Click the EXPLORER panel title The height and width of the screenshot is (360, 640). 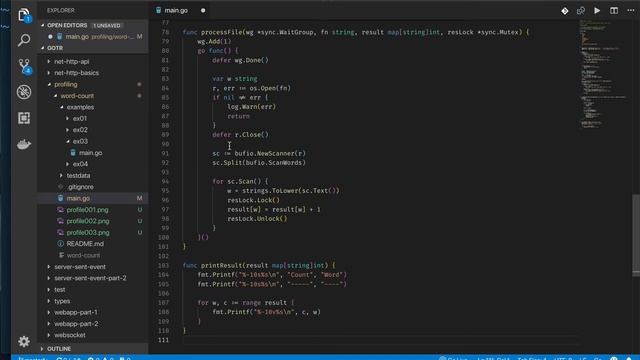click(60, 11)
